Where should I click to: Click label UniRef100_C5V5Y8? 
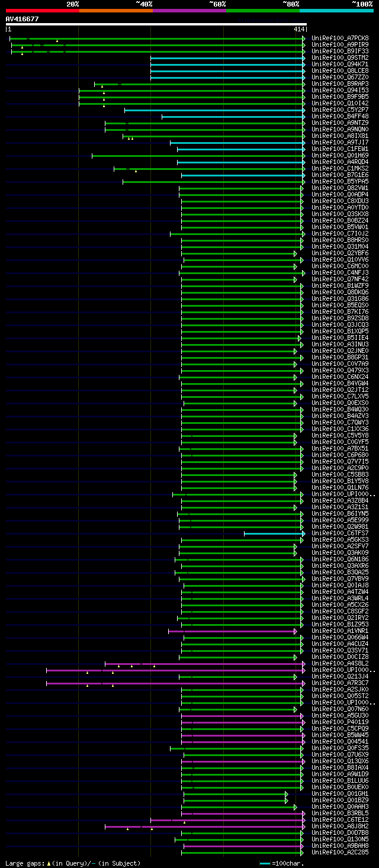click(340, 435)
